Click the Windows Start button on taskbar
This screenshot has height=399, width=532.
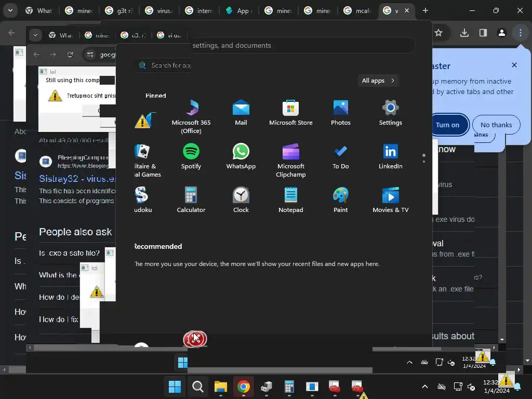coord(175,387)
